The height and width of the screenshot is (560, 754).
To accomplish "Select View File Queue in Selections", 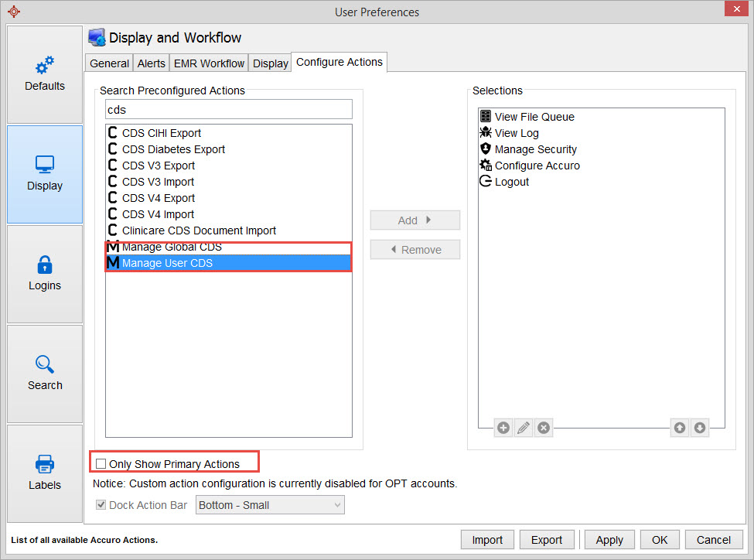I will click(x=534, y=117).
